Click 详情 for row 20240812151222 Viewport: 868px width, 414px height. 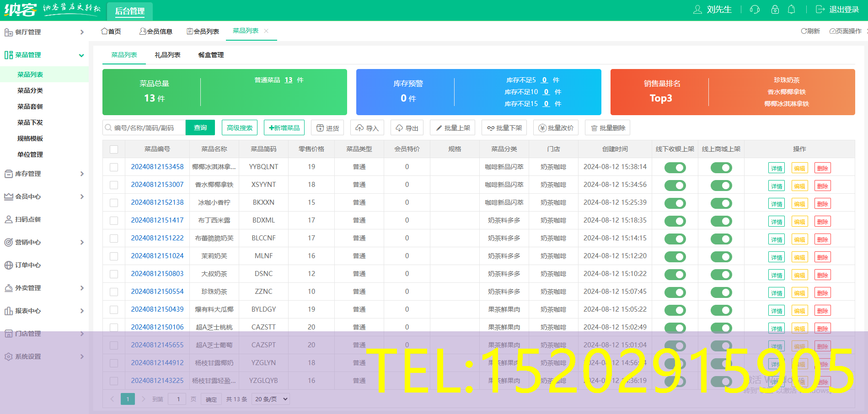[777, 239]
